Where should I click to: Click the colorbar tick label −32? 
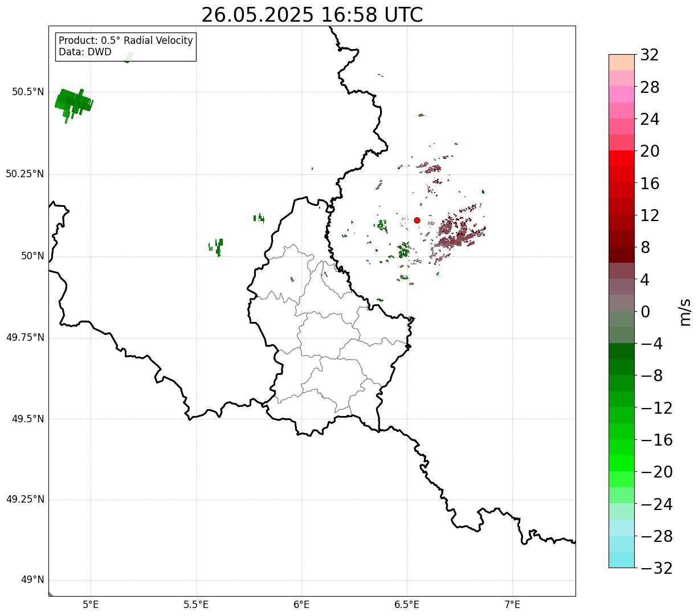[x=656, y=568]
